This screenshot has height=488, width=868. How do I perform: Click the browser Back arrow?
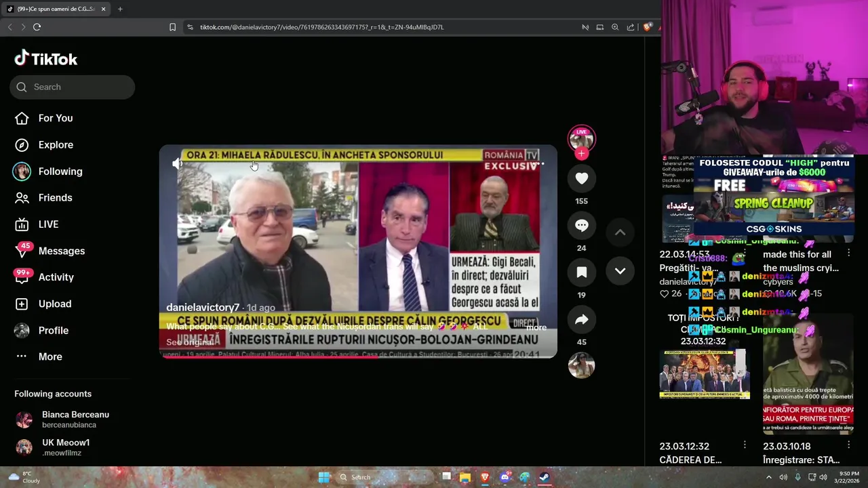click(x=9, y=27)
